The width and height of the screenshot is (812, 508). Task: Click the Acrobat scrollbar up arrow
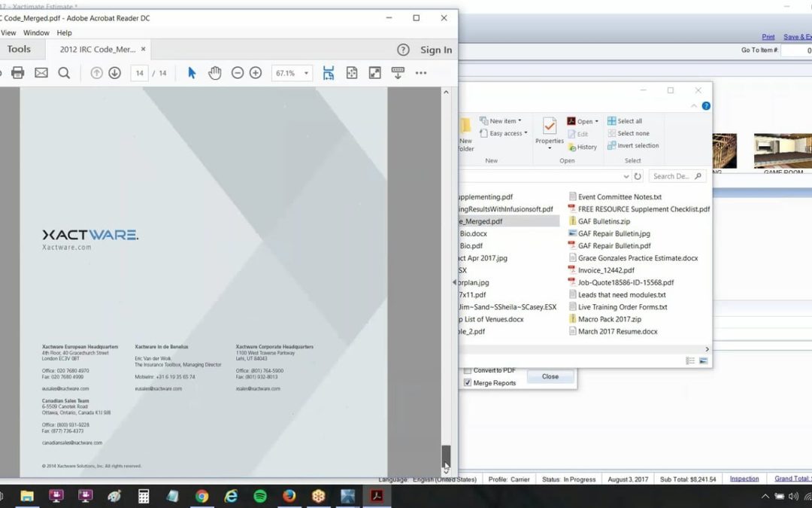click(x=446, y=92)
